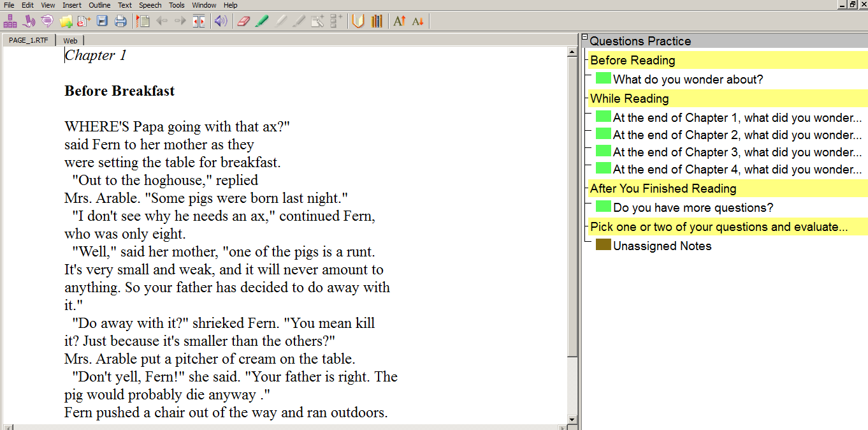Screen dimensions: 868x430
Task: Click the second gray highlighter icon
Action: click(x=299, y=21)
